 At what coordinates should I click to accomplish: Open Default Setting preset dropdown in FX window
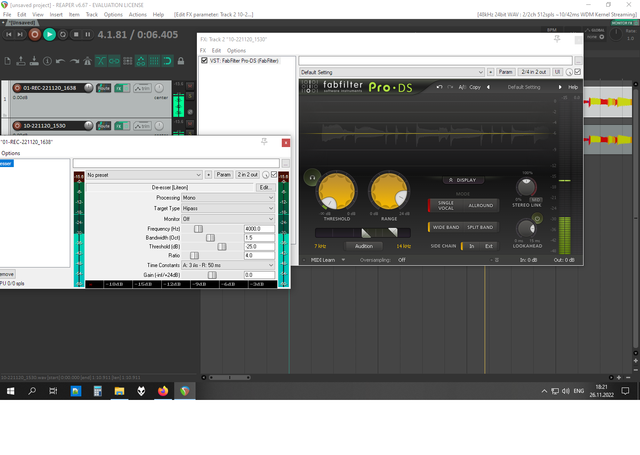tap(391, 72)
